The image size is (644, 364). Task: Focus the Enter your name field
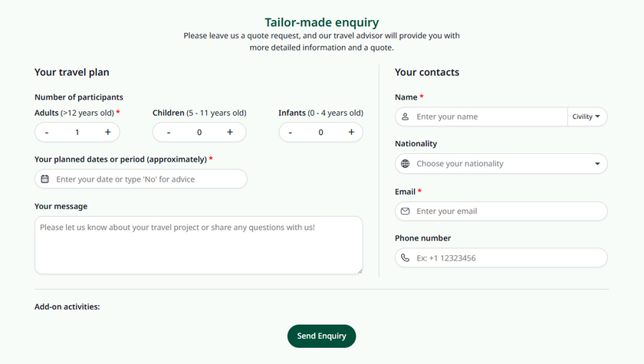coord(488,117)
